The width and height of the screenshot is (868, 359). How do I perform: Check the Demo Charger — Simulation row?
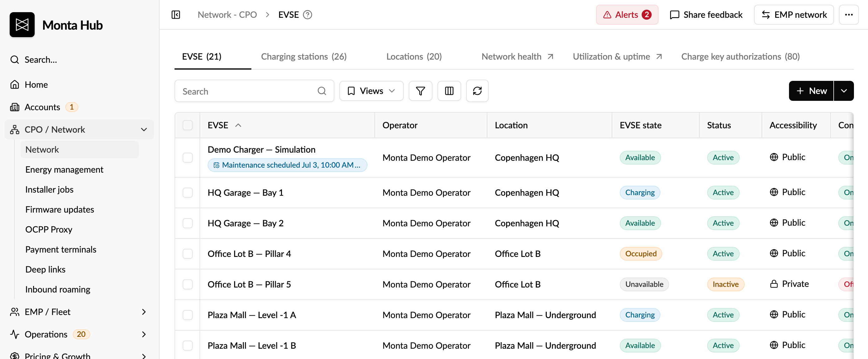pos(187,158)
